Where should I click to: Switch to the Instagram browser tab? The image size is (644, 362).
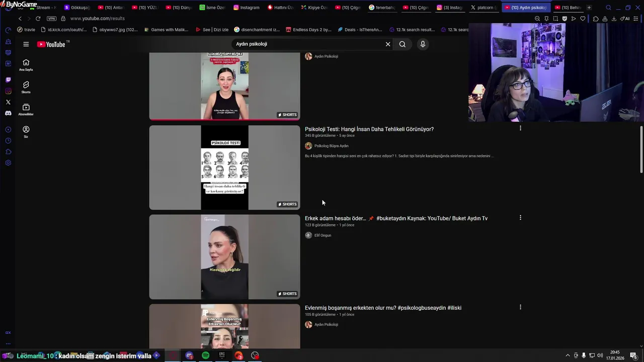(x=246, y=8)
